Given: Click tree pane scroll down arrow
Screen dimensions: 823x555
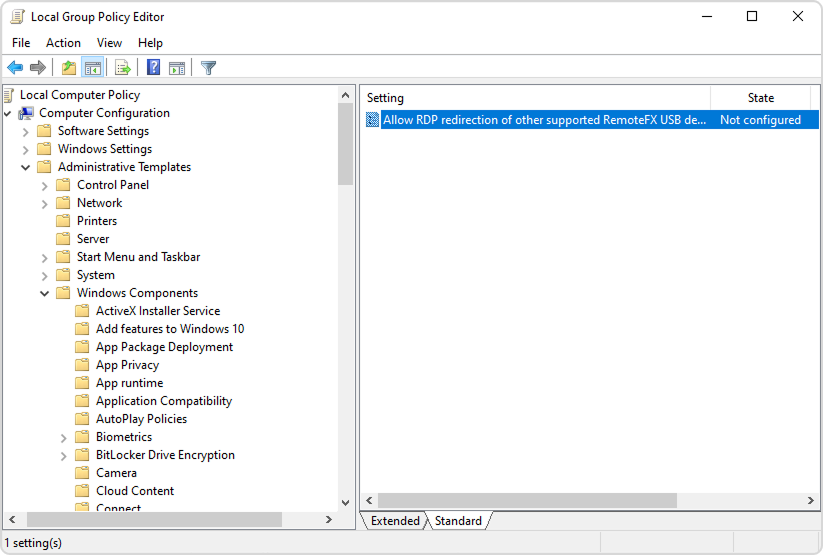Looking at the screenshot, I should click(x=345, y=502).
